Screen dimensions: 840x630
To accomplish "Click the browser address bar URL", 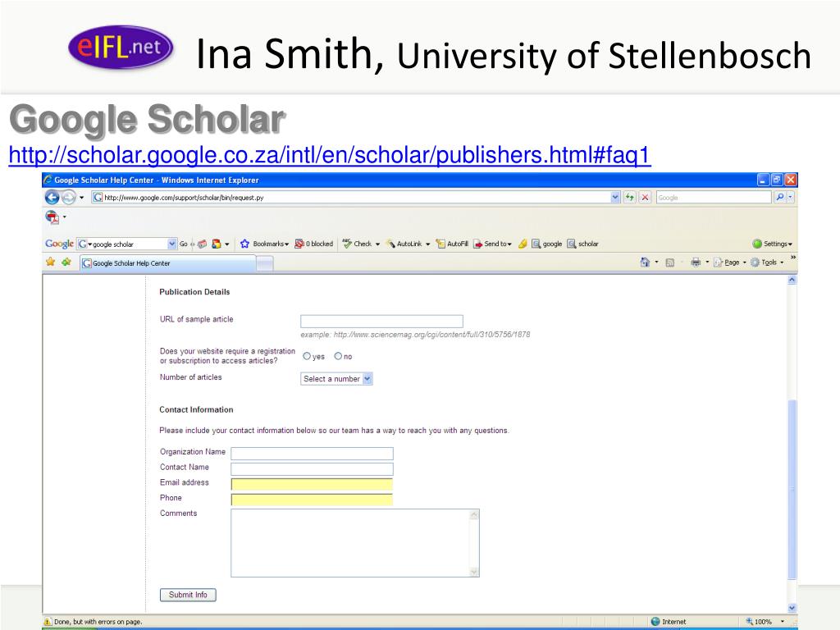I will point(351,197).
